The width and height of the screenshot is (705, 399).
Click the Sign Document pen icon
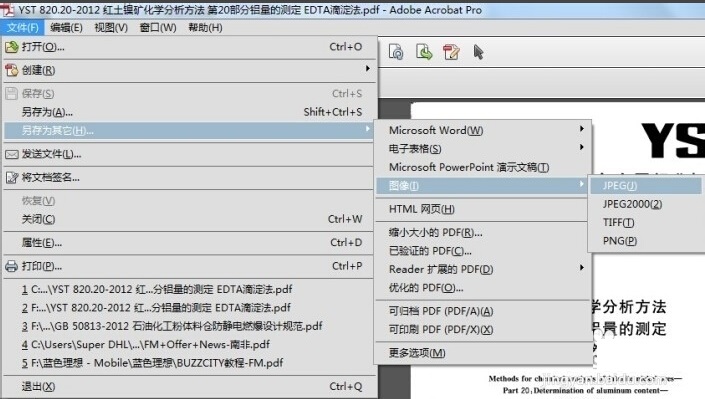pyautogui.click(x=12, y=177)
